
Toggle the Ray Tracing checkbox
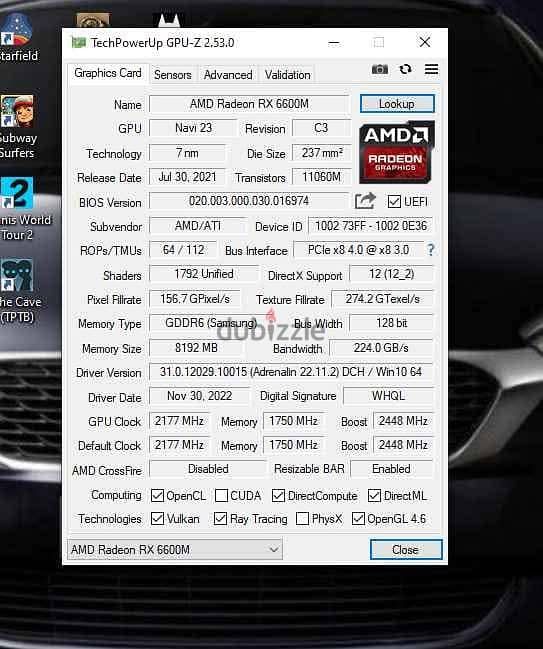[x=220, y=519]
